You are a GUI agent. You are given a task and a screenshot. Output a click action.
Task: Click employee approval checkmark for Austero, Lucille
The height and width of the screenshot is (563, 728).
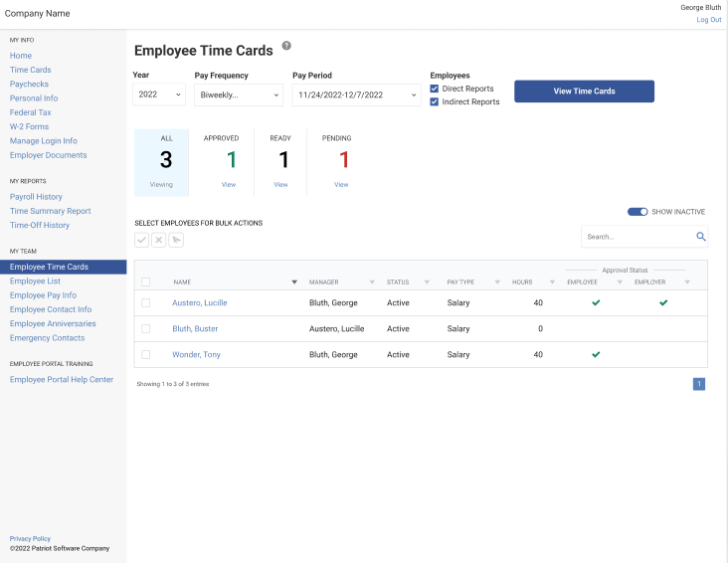(596, 302)
